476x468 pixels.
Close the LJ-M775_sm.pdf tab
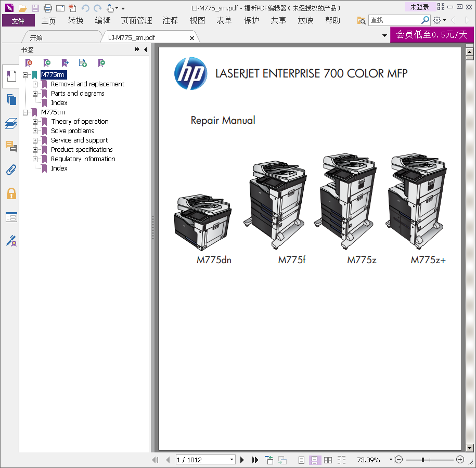tap(192, 38)
